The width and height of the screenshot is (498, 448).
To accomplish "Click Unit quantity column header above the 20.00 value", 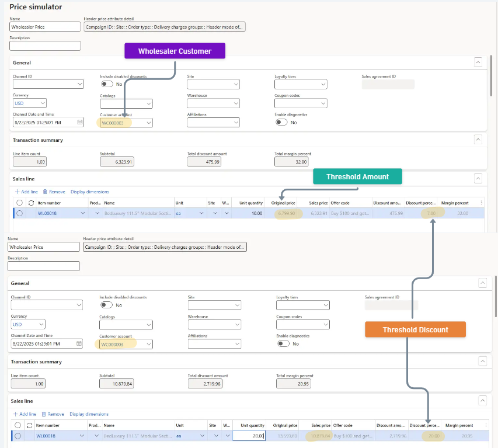I will 252,425.
